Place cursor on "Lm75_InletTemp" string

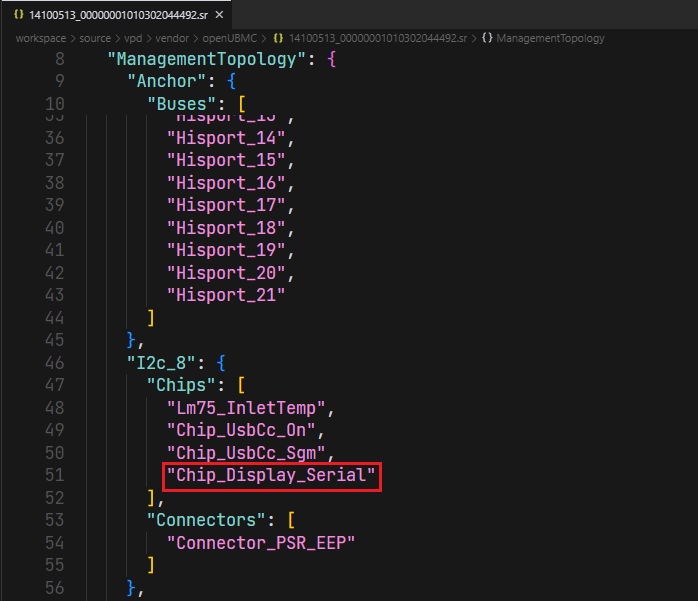[x=249, y=407]
